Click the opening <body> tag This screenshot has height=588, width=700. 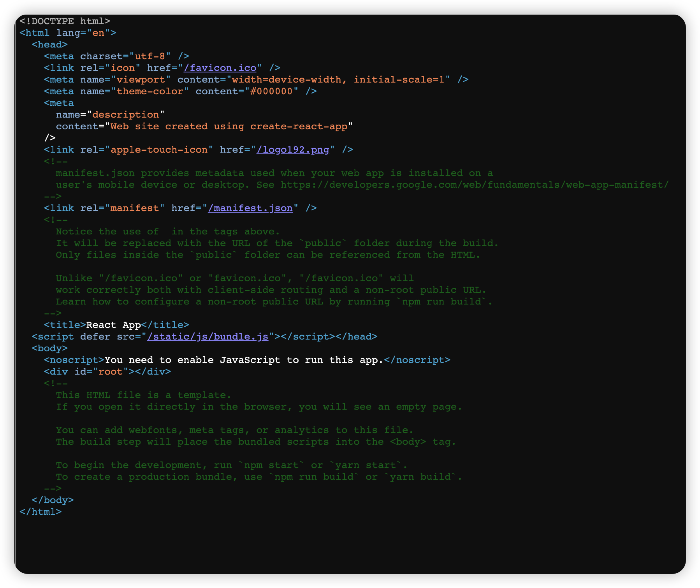click(50, 348)
